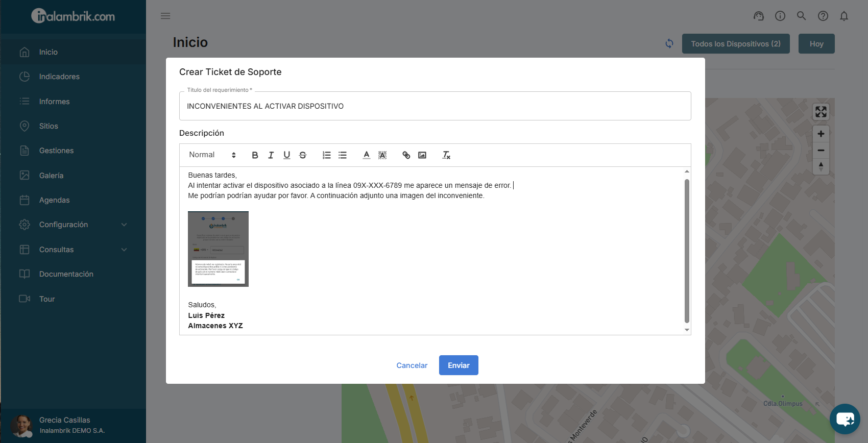Open Grecia Casillas user profile

(73, 426)
